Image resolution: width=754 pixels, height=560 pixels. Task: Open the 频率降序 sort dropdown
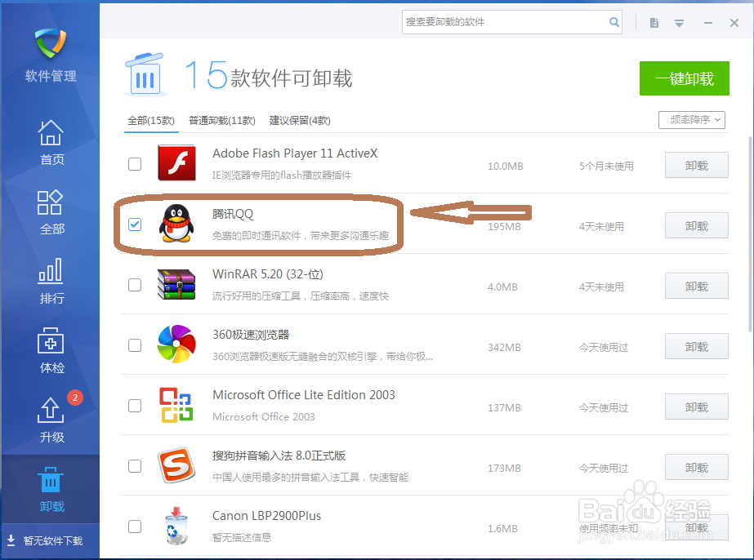tap(691, 120)
